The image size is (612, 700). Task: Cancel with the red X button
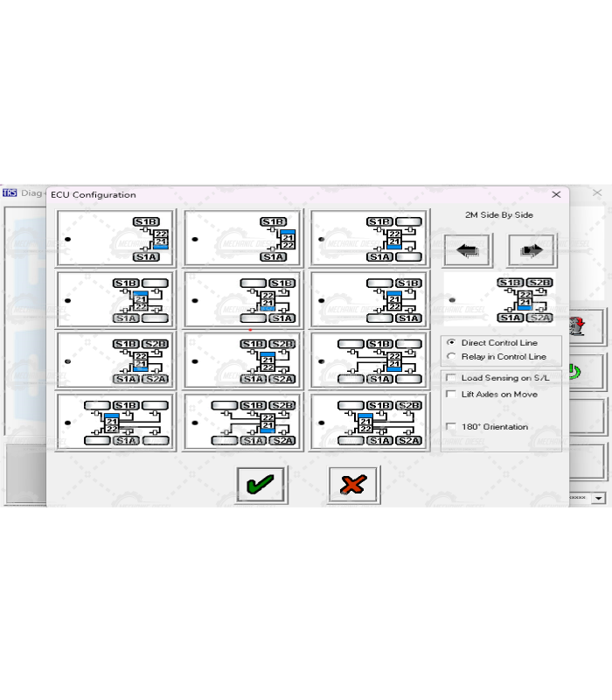click(x=353, y=484)
